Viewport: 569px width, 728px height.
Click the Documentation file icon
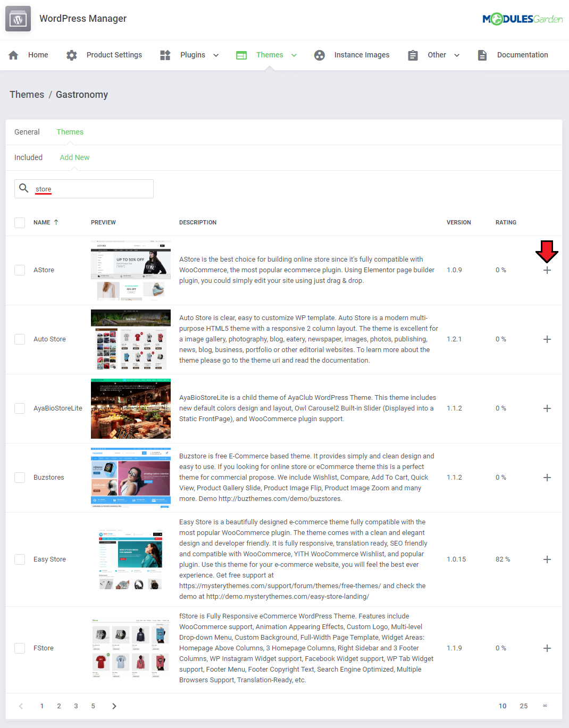(x=482, y=55)
